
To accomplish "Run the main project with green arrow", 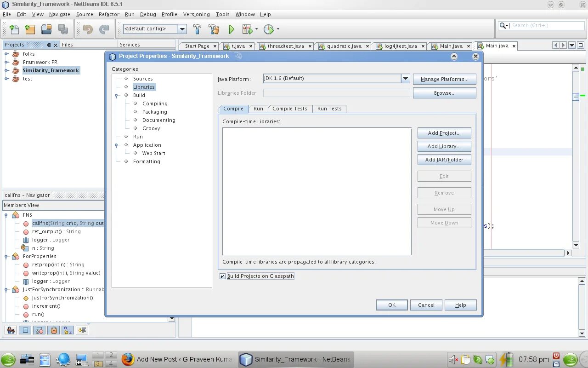I will click(x=232, y=29).
